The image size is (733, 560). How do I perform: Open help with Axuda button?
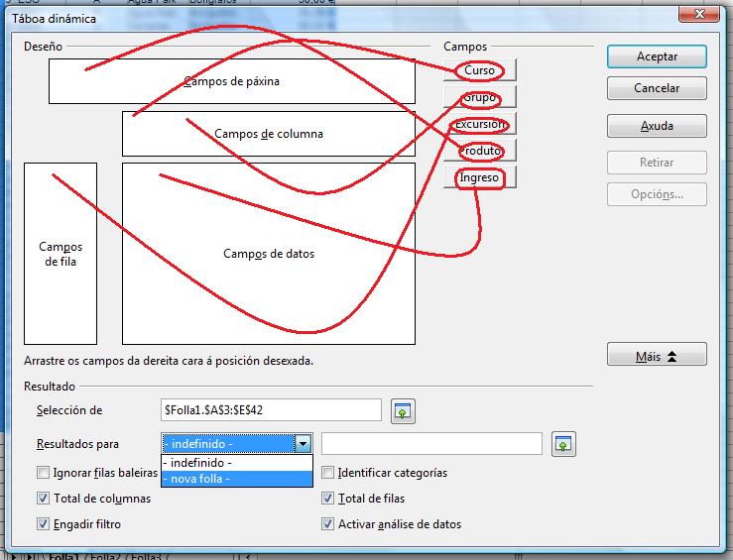point(657,126)
